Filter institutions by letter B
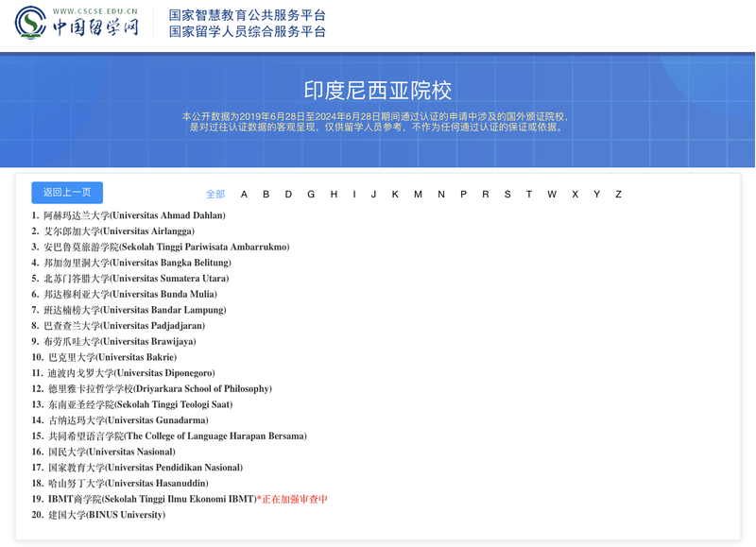The image size is (756, 547). click(266, 195)
